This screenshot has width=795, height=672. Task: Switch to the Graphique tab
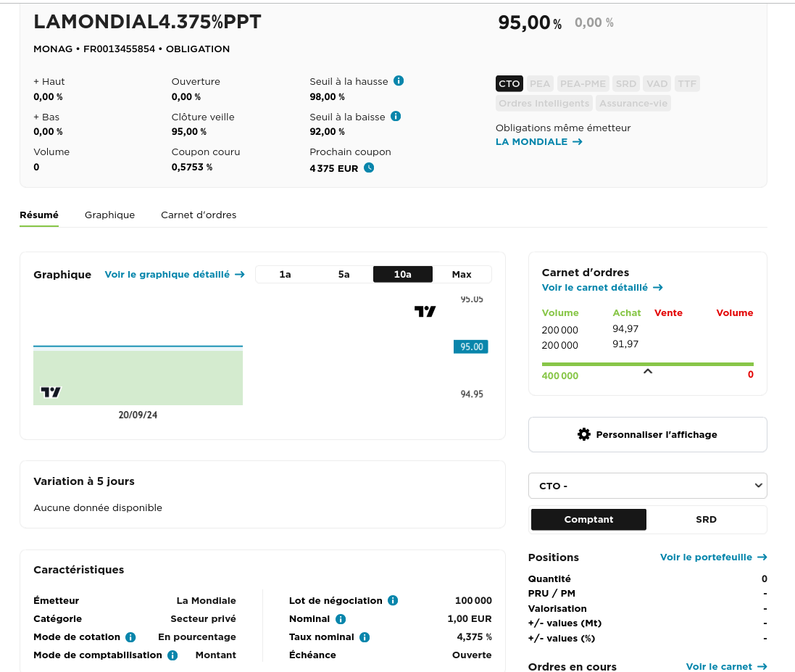click(109, 215)
